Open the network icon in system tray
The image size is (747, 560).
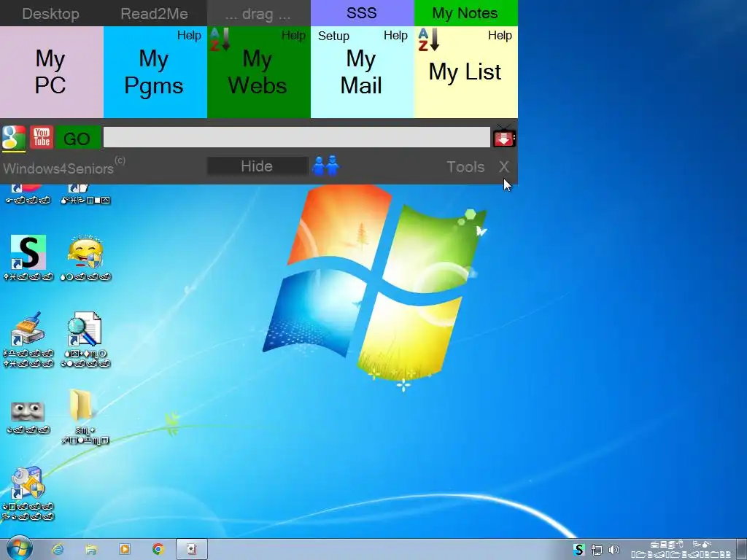pyautogui.click(x=597, y=551)
